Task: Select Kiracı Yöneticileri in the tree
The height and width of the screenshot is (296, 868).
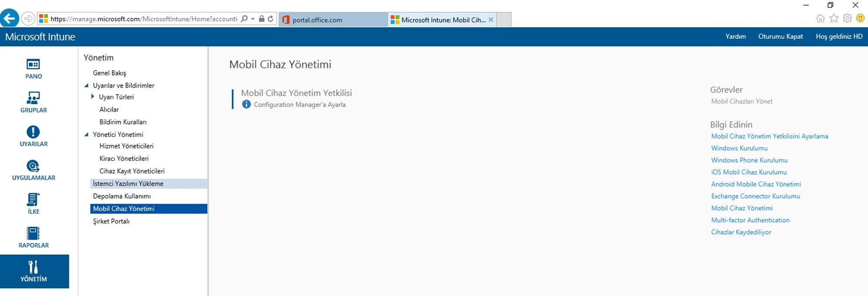Action: [x=124, y=159]
